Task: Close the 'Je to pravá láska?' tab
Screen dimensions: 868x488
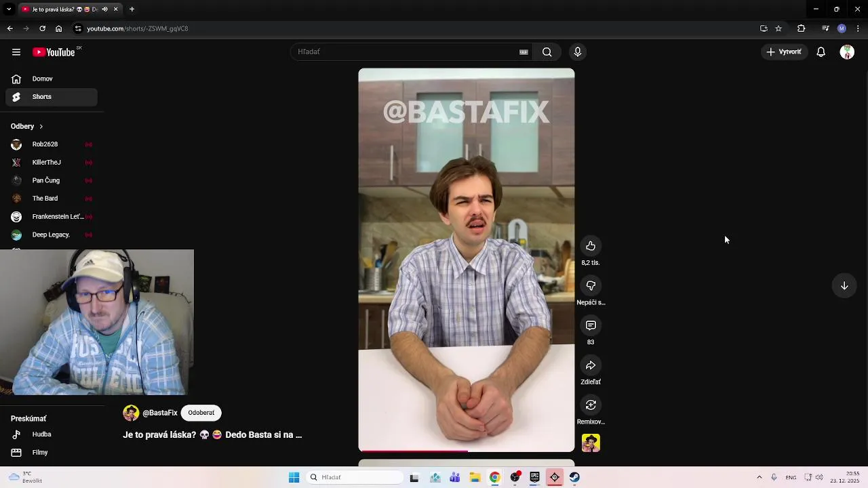Action: tap(115, 9)
